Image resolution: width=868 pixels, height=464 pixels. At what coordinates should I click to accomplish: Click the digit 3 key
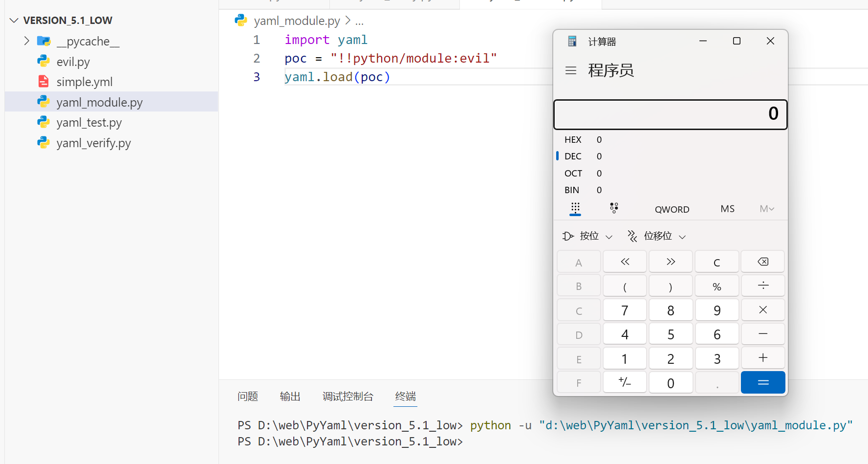tap(717, 358)
